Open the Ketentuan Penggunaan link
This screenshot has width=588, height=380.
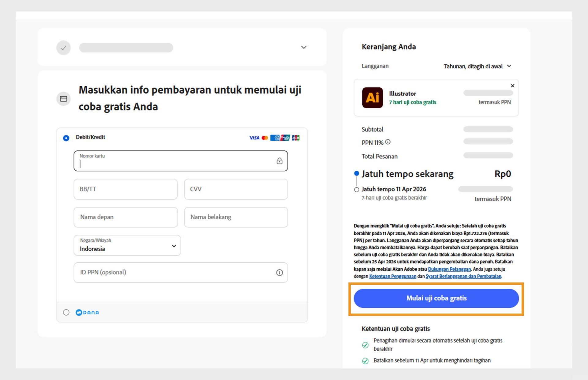393,276
